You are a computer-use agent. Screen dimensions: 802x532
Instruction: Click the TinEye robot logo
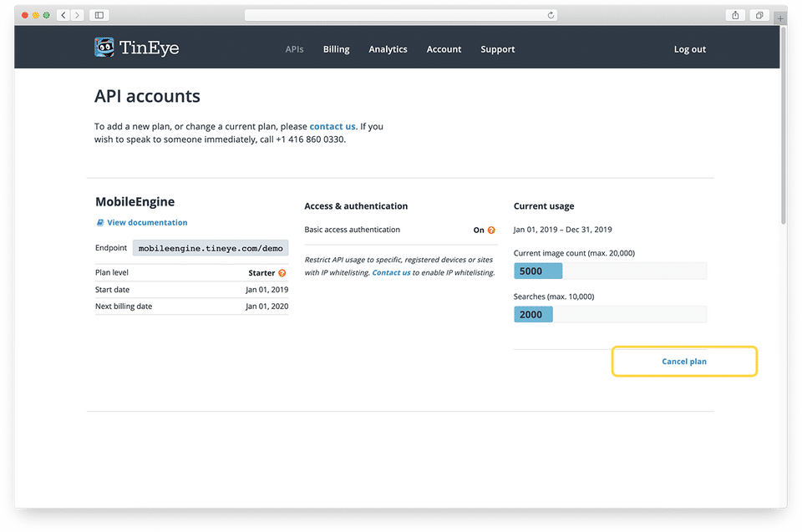(x=104, y=48)
